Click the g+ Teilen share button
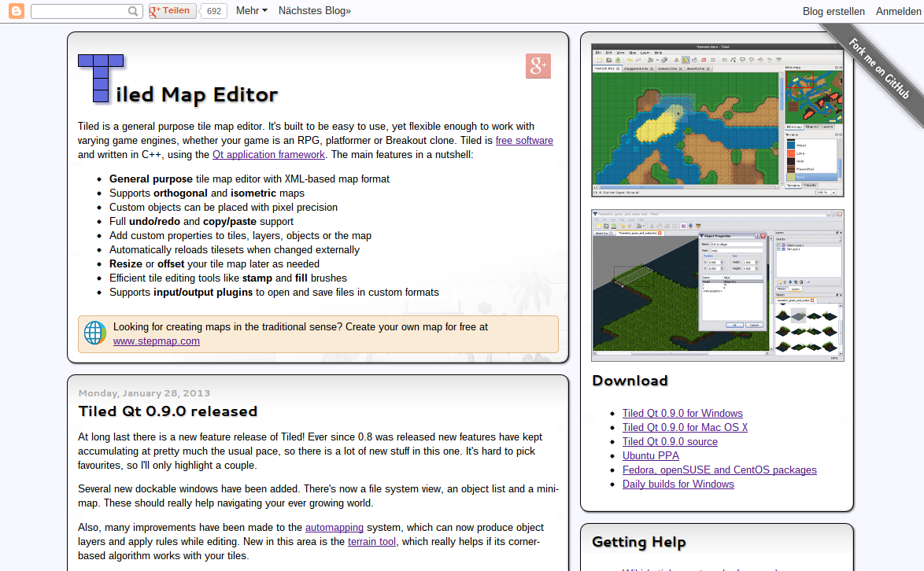The width and height of the screenshot is (924, 571). click(x=172, y=10)
